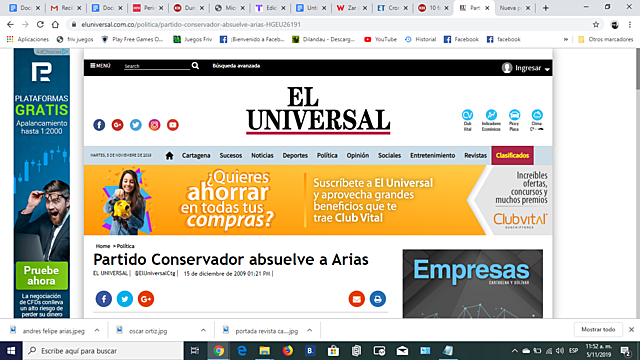The width and height of the screenshot is (640, 360).
Task: Open Club Vital subscription banner
Action: click(318, 200)
